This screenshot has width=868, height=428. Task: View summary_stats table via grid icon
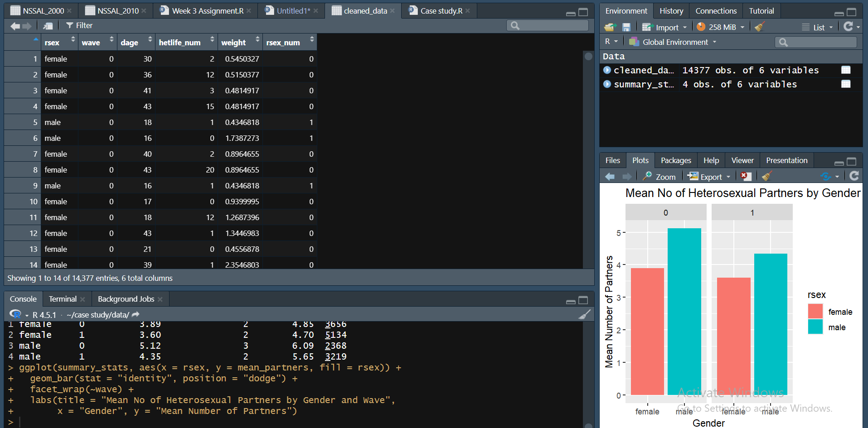[846, 84]
